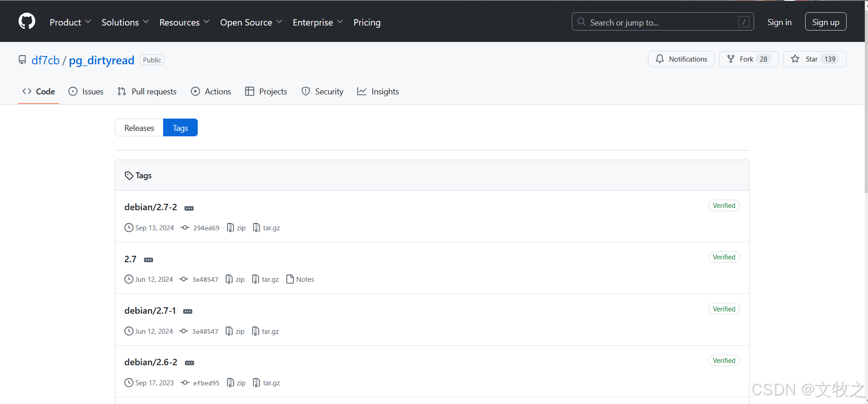Select the Tags toggle

[180, 128]
